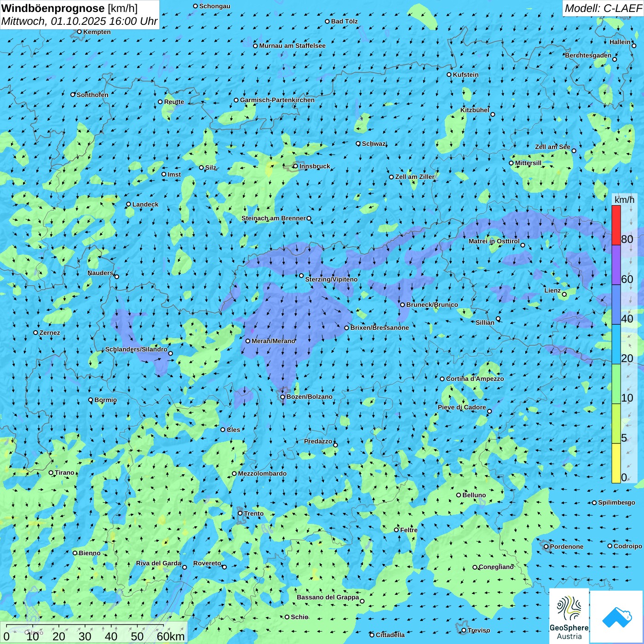Click the 'Meran/Merano' label
Viewport: 644px width, 644px height.
coord(273,341)
